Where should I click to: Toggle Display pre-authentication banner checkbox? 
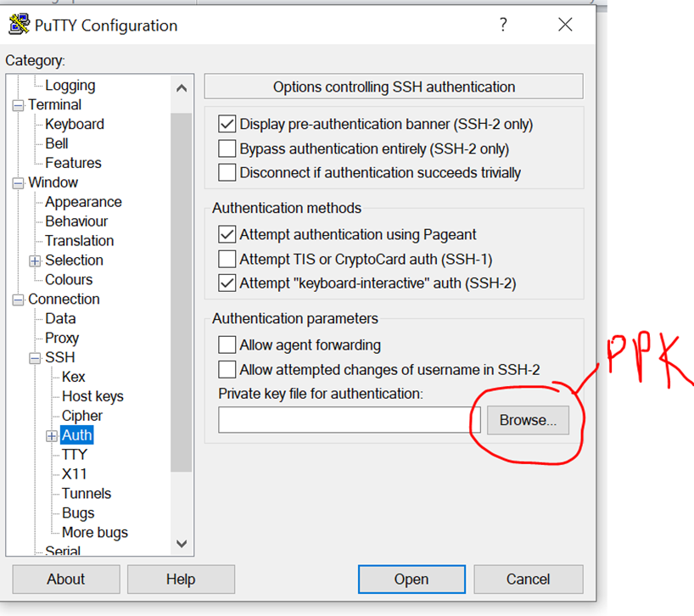click(227, 124)
